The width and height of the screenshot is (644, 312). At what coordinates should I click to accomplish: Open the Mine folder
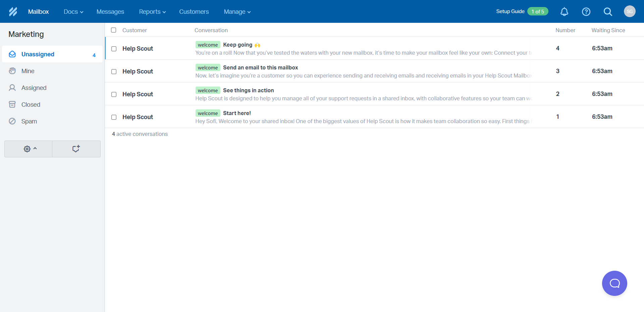tap(52, 71)
